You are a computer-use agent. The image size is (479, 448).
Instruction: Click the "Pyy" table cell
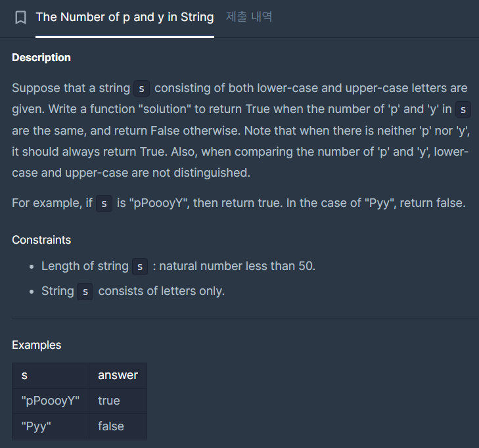[37, 426]
